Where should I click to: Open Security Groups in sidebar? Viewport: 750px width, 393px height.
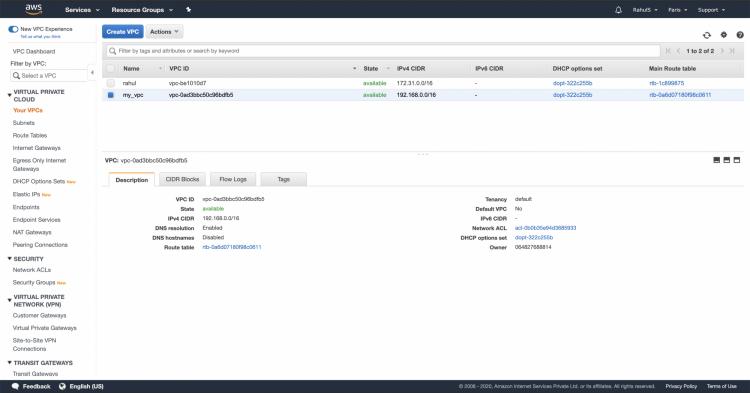tap(33, 283)
